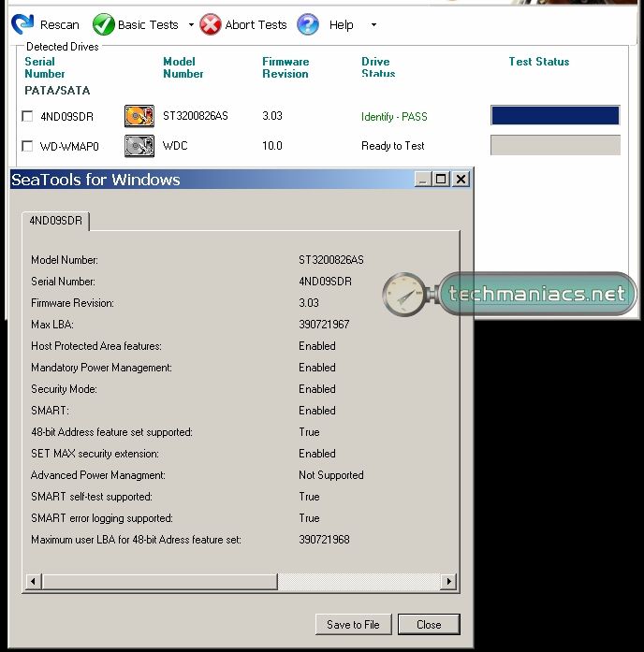Click the green Basic Tests checkmark icon

tap(103, 24)
